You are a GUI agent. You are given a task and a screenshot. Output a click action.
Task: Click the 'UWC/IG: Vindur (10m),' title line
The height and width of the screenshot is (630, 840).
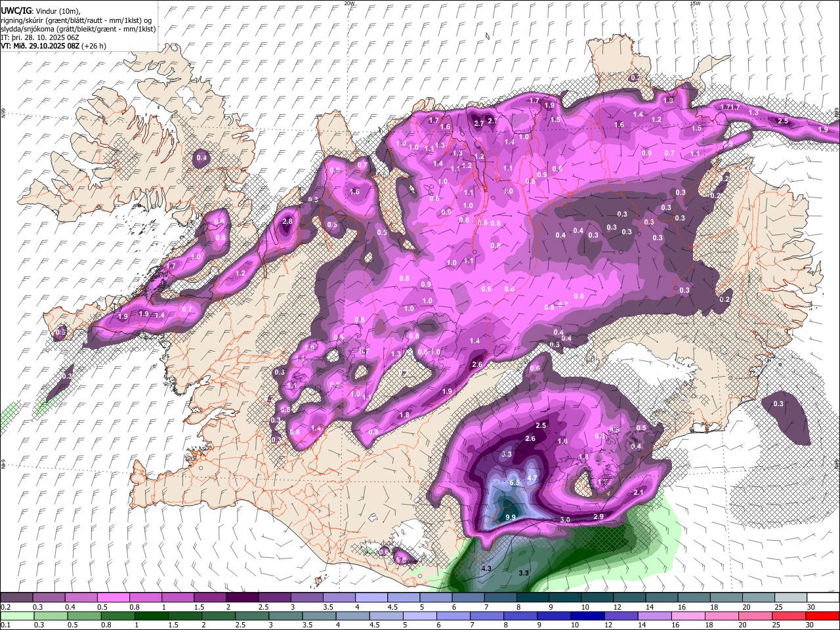pos(41,11)
